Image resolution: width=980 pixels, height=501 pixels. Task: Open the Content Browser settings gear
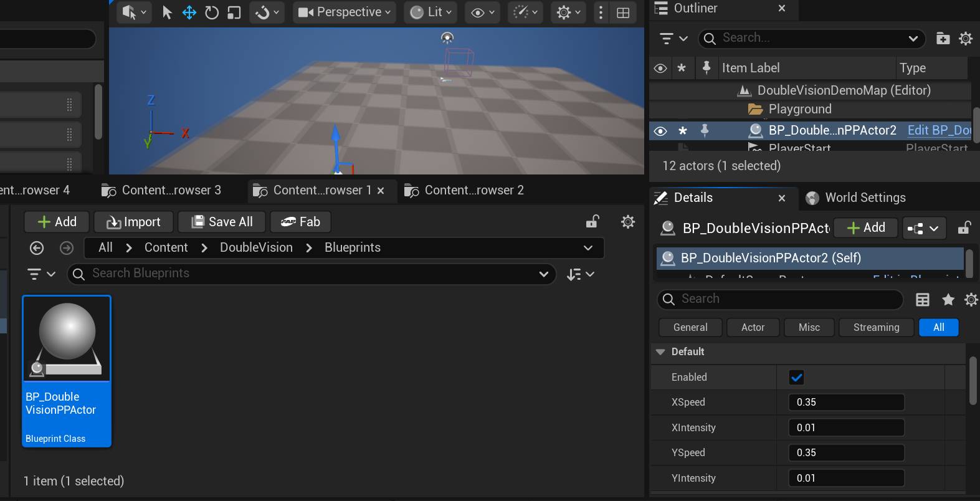[x=628, y=222]
